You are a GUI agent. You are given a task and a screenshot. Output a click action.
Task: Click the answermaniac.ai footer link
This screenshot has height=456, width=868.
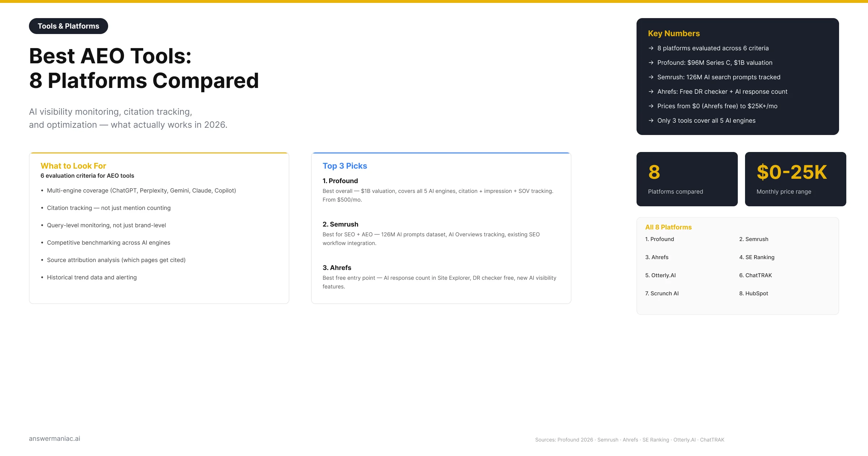click(x=55, y=439)
